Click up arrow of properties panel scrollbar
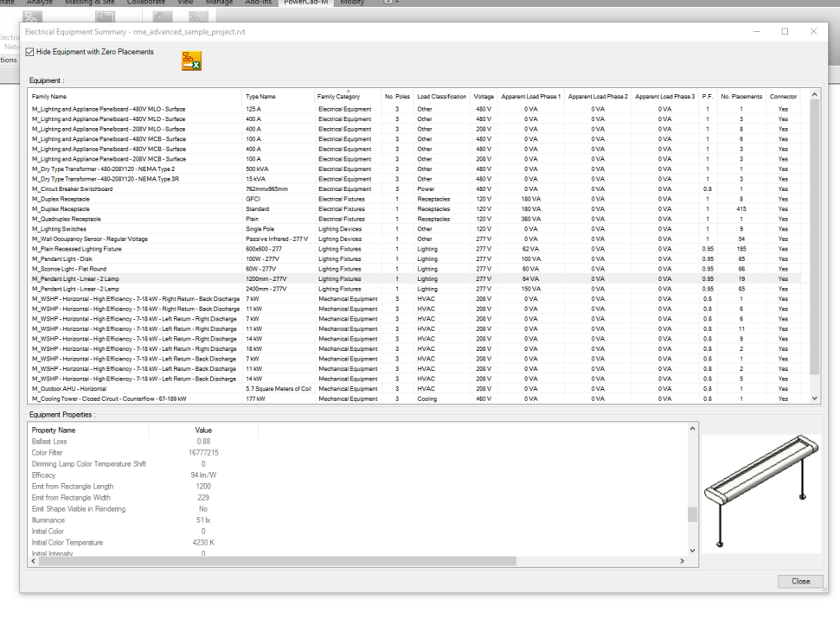 pyautogui.click(x=692, y=428)
